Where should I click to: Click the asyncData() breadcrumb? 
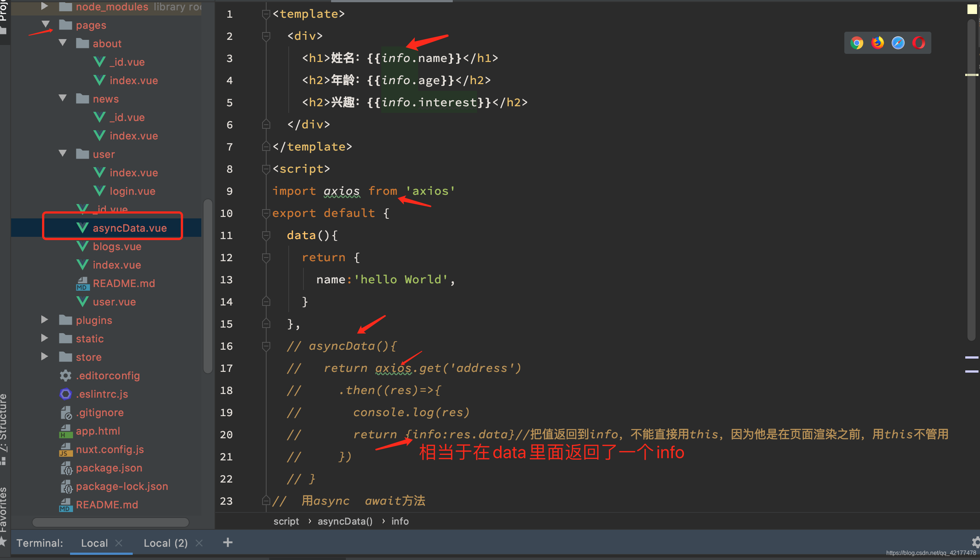pos(345,521)
